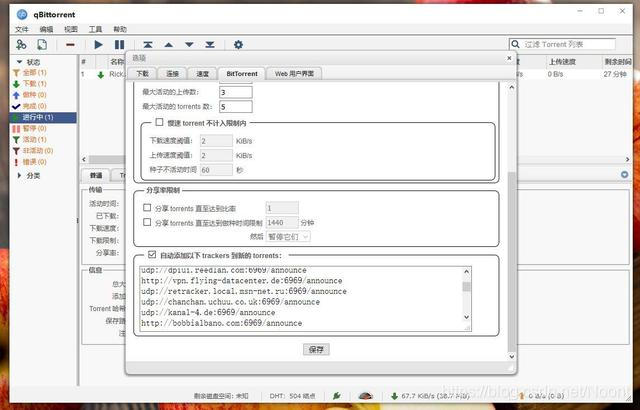Screen dimensions: 640x410
Task: Open the 文件 menu
Action: pyautogui.click(x=22, y=29)
